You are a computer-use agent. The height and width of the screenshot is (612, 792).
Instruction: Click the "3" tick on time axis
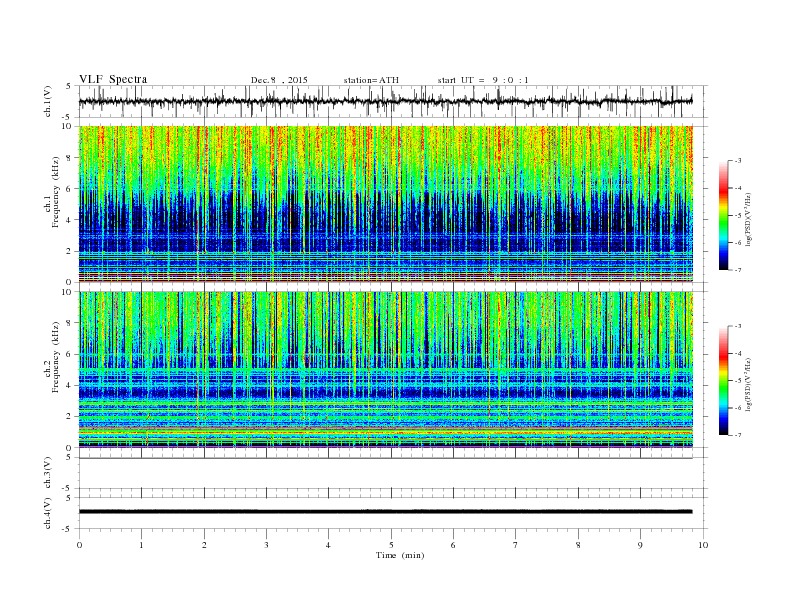click(x=266, y=545)
